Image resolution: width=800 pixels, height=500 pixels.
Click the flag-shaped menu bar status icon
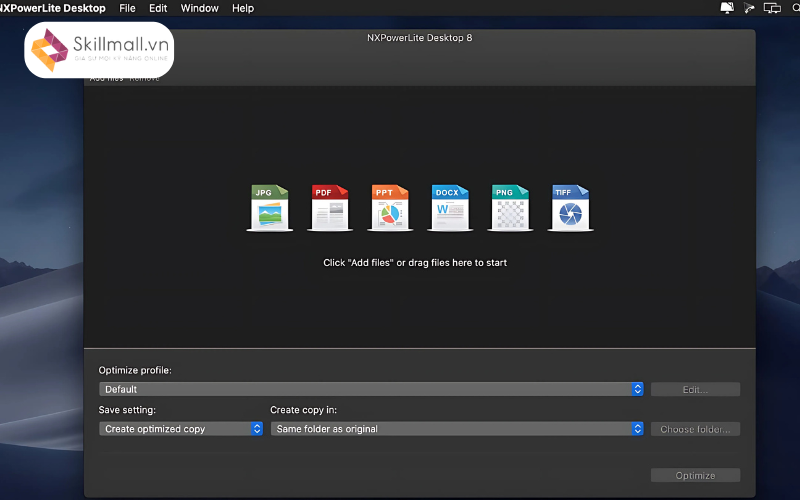click(749, 8)
